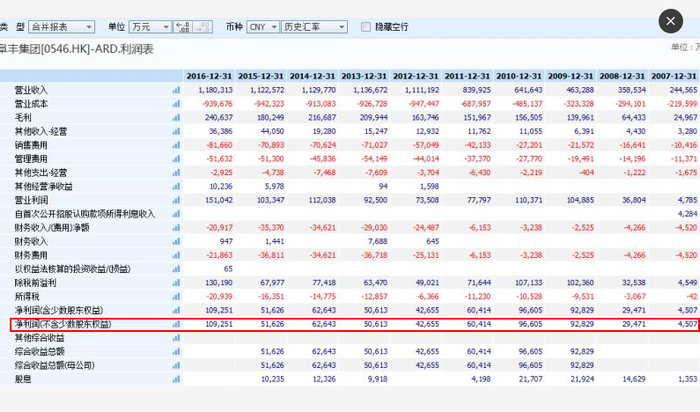Open chart icon for 其他经营净收益 row
Image resolution: width=700 pixels, height=412 pixels.
click(176, 187)
